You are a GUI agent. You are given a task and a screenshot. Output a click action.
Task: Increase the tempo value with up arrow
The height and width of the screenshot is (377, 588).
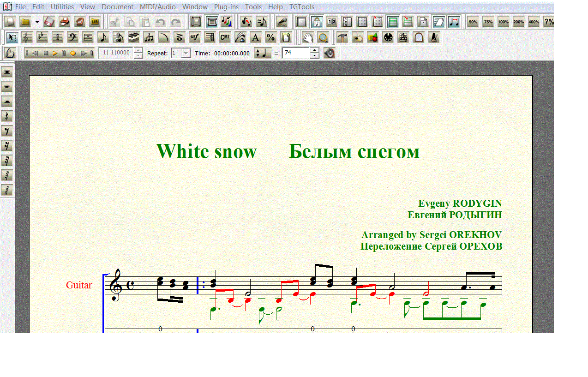(x=314, y=50)
